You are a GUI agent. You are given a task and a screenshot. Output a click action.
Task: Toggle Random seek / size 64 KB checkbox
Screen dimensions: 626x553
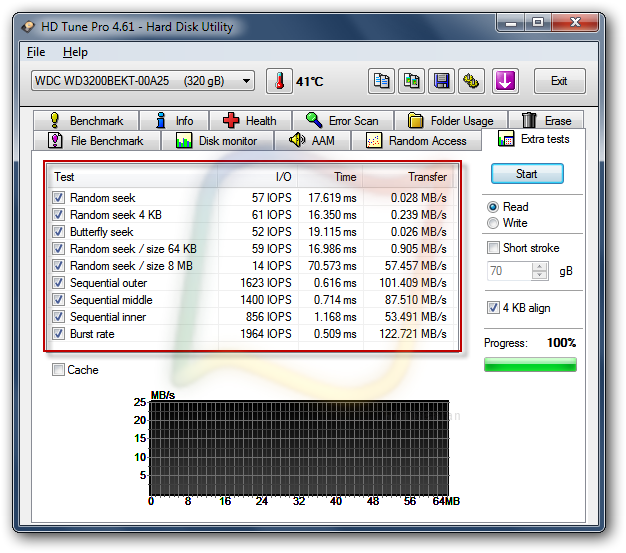(58, 249)
